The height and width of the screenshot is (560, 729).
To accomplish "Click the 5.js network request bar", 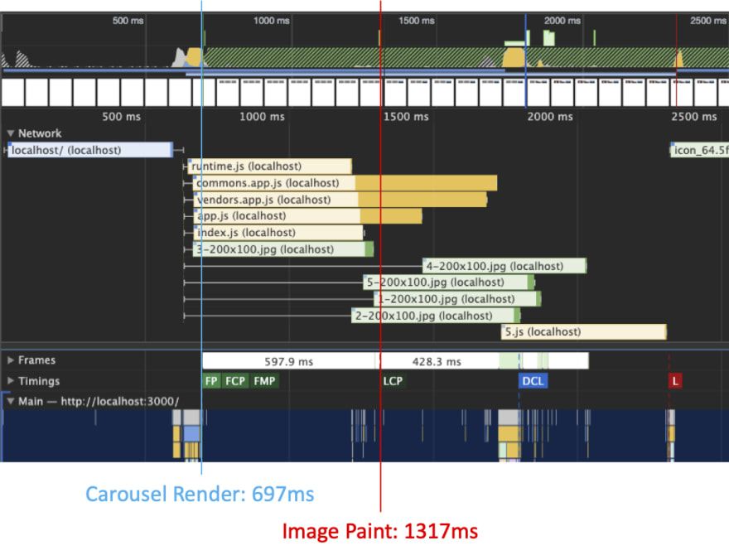I will pyautogui.click(x=583, y=332).
